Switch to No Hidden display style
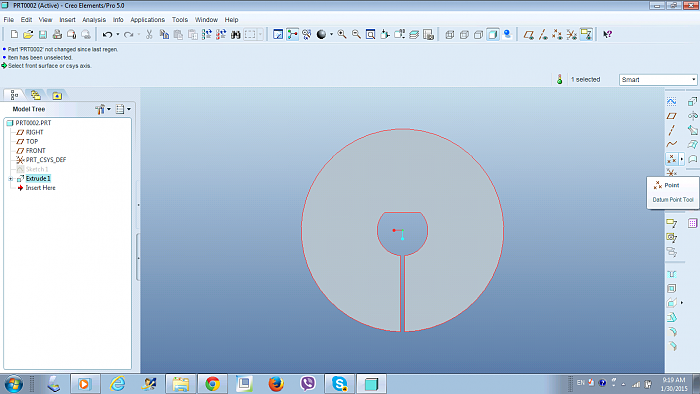The width and height of the screenshot is (700, 394). coord(479,34)
